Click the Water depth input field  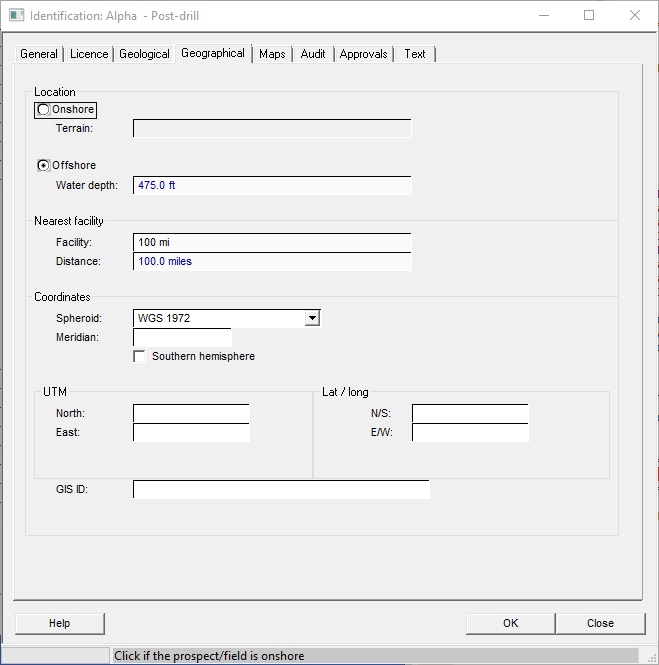pyautogui.click(x=272, y=186)
